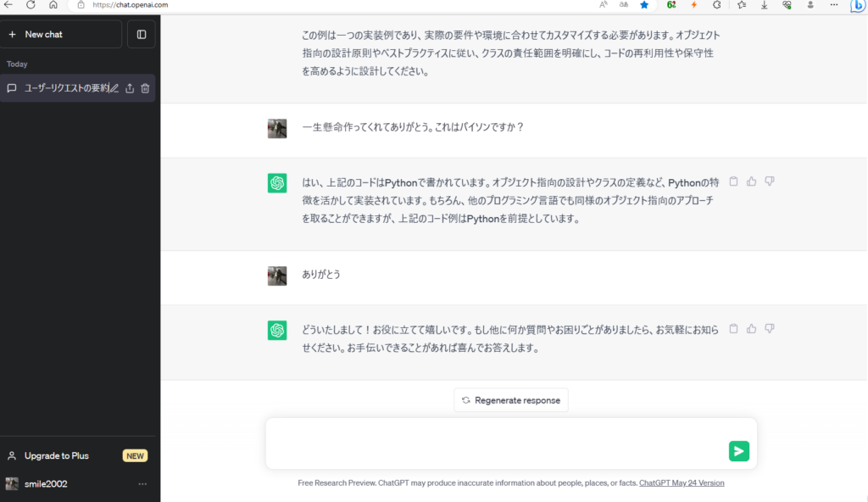Open the browser favorites list

pos(742,5)
